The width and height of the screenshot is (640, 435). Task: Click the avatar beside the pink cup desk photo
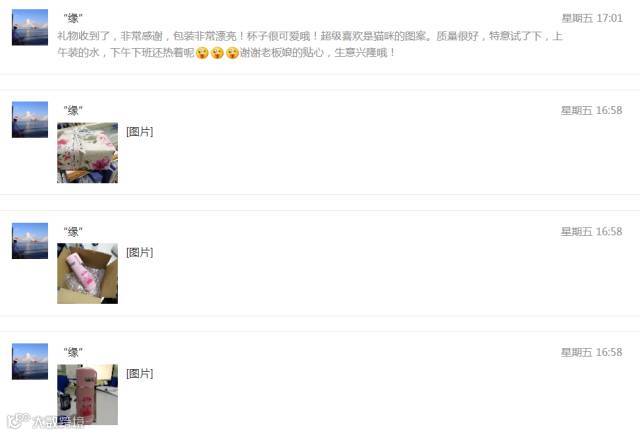[30, 362]
